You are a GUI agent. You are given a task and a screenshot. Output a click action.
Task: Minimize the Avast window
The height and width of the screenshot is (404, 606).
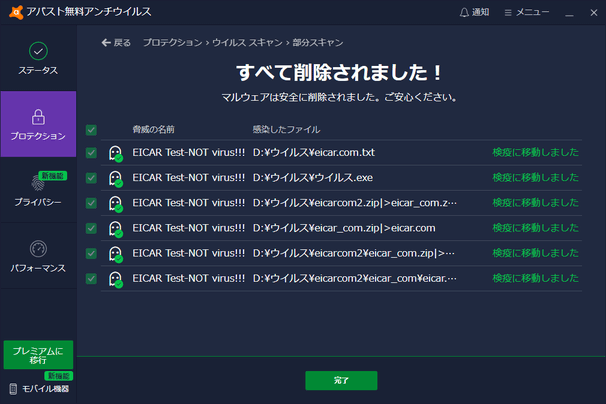(569, 13)
